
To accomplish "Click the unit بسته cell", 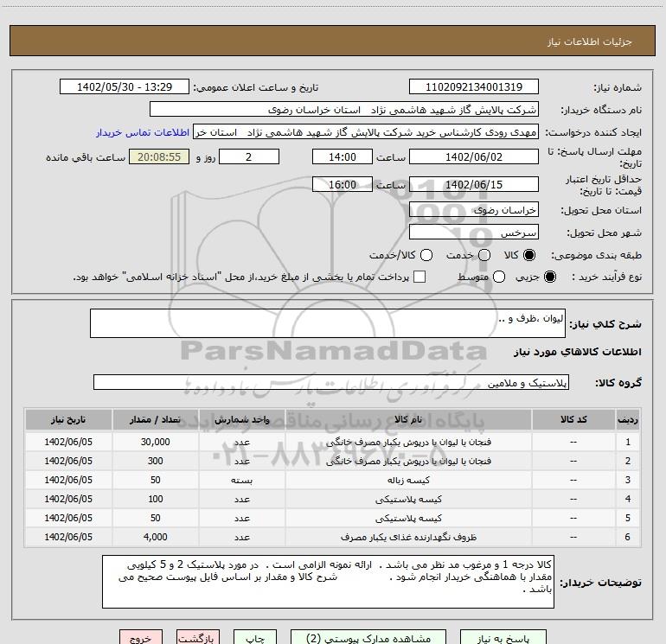I will [x=241, y=480].
